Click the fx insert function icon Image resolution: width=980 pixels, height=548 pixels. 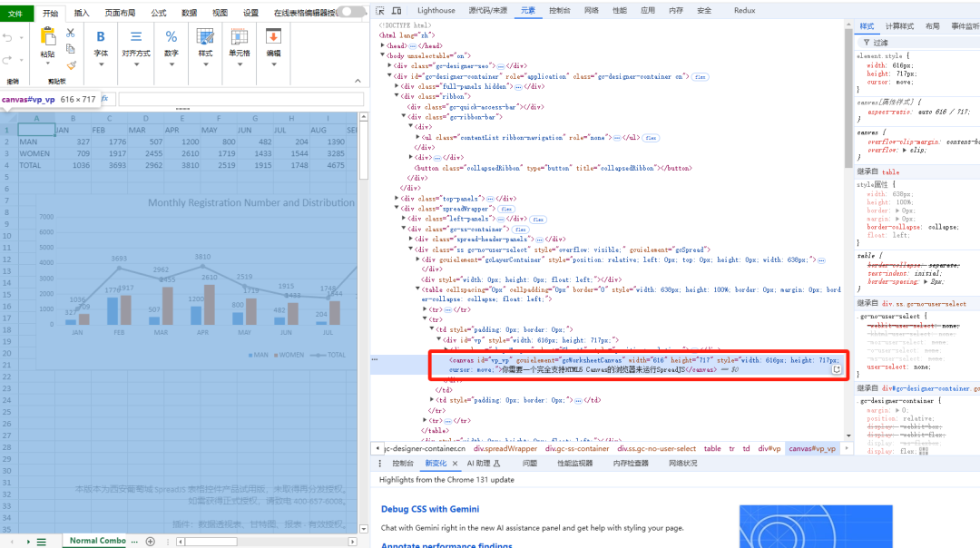[105, 99]
